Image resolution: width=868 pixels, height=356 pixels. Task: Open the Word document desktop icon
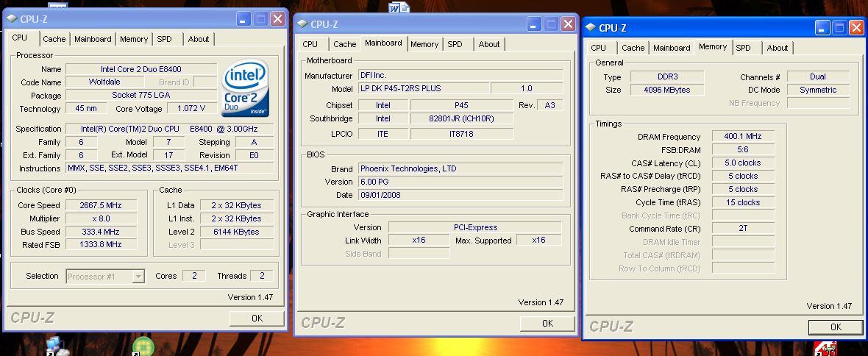pos(399,7)
